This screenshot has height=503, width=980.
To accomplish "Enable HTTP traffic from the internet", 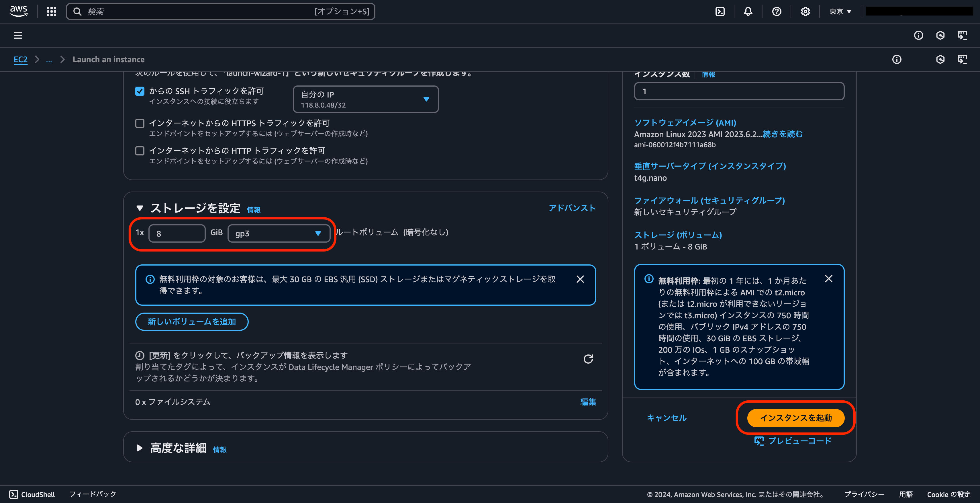I will (140, 150).
